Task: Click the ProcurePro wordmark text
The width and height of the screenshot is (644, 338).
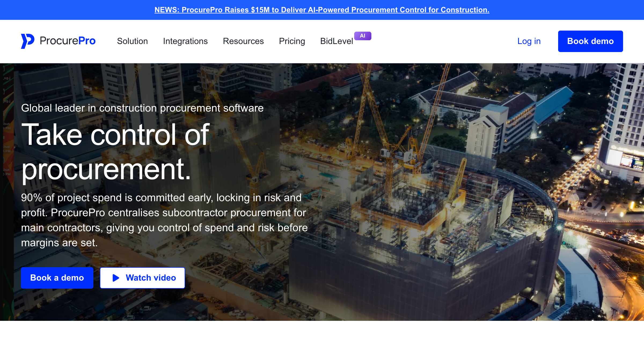Action: pyautogui.click(x=68, y=41)
